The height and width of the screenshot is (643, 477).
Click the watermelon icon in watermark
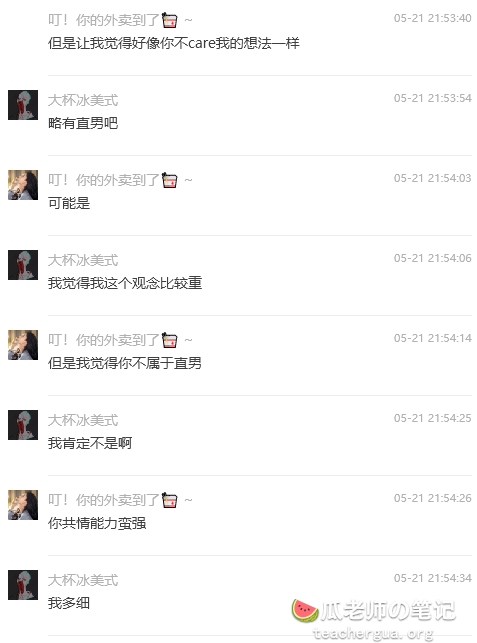point(305,610)
